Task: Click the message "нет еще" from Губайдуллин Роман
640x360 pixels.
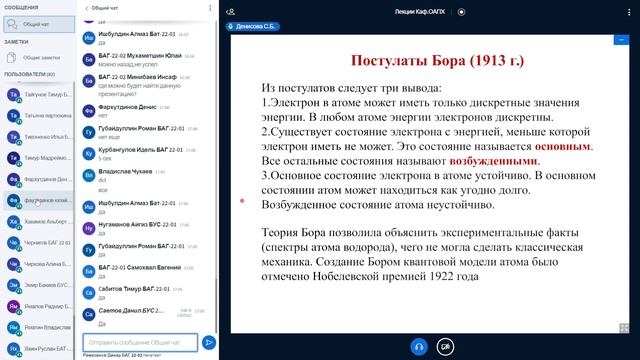Action: [108, 137]
